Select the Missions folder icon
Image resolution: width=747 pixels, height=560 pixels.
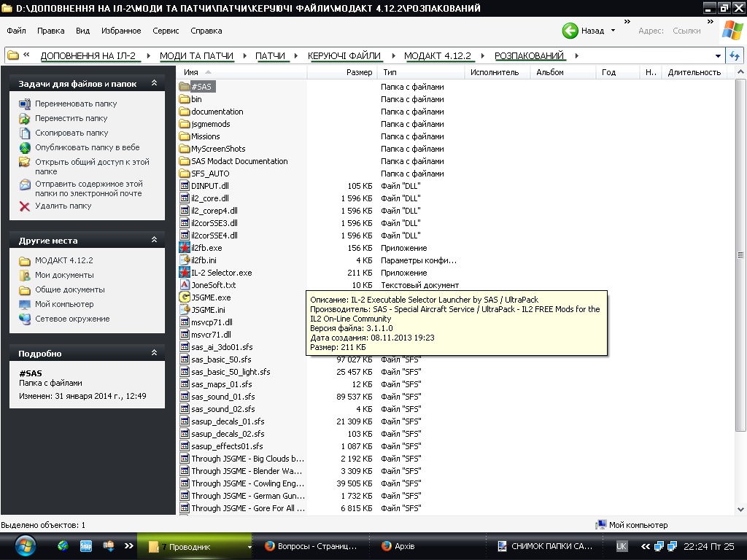pyautogui.click(x=185, y=136)
